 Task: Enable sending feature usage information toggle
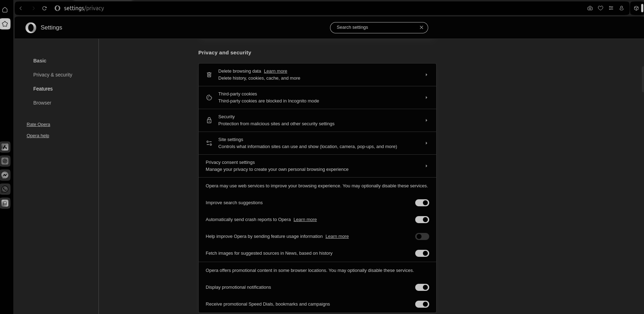click(x=422, y=236)
